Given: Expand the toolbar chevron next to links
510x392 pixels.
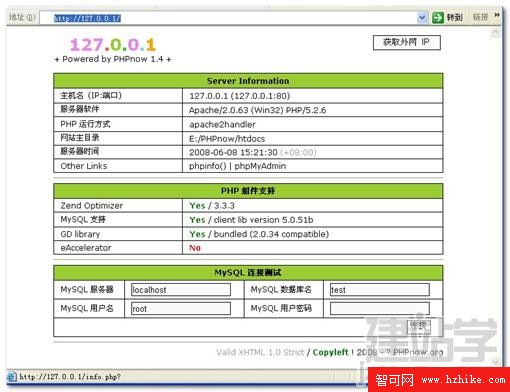Looking at the screenshot, I should pos(497,15).
